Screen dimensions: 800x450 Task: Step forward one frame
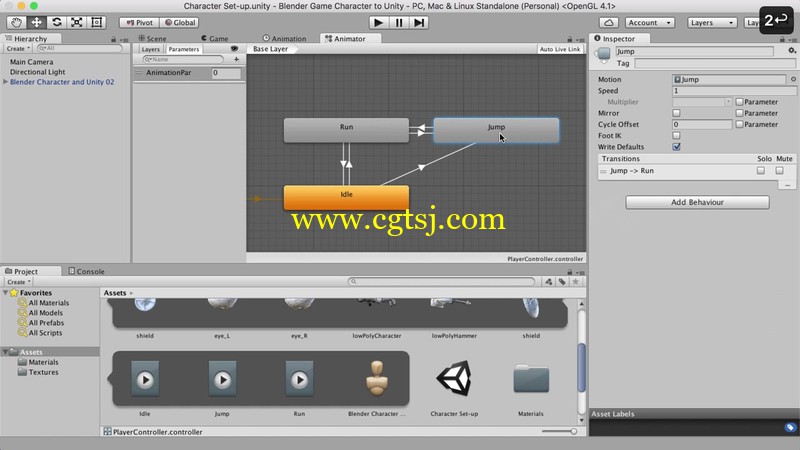tap(419, 22)
